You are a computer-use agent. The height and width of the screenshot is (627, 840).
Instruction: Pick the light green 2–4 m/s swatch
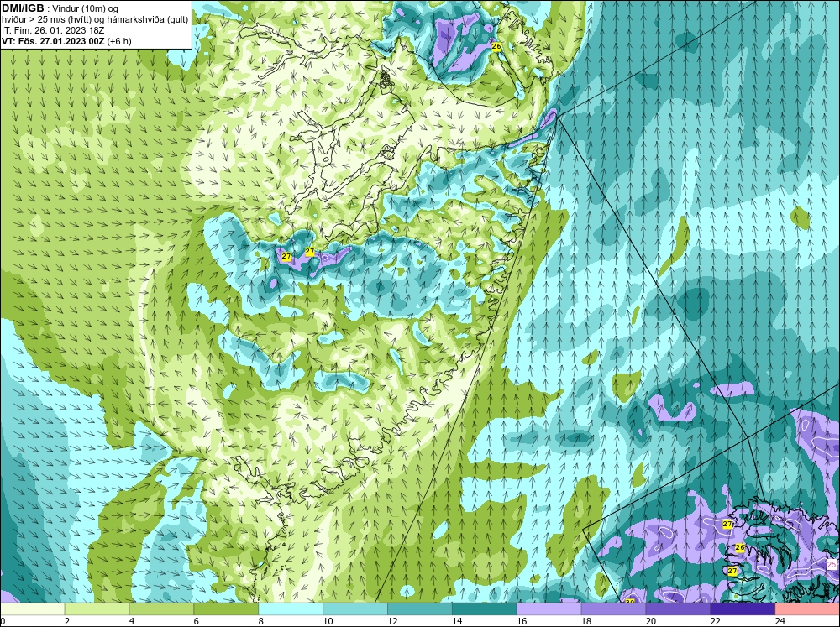click(x=97, y=609)
